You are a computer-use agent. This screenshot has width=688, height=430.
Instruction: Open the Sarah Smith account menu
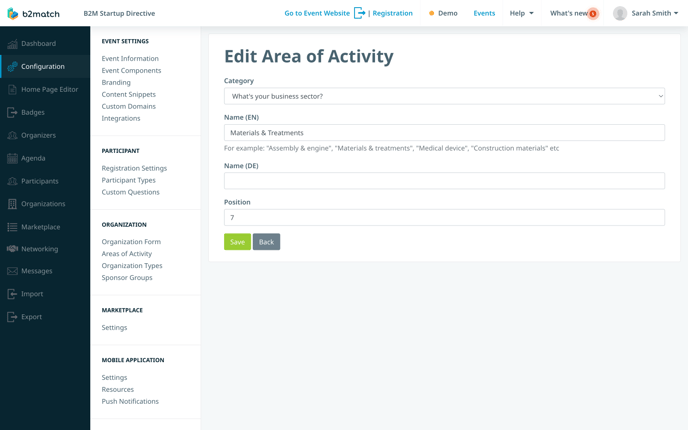click(655, 13)
